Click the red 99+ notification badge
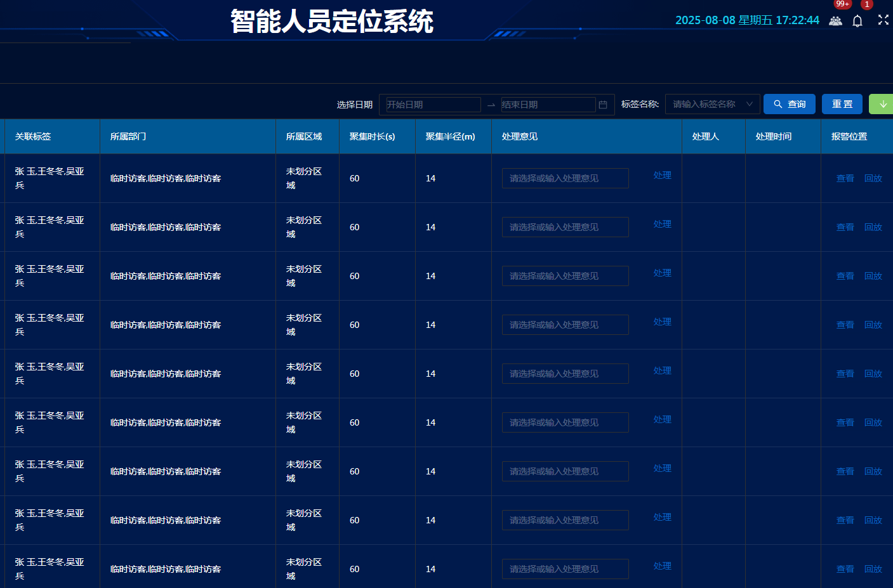Viewport: 893px width, 588px height. pyautogui.click(x=842, y=4)
